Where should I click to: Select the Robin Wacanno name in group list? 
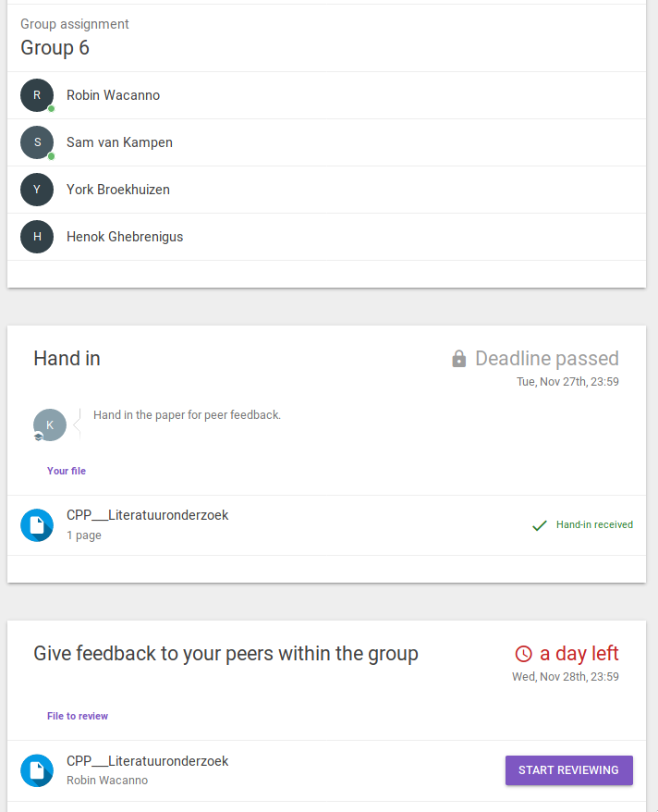(113, 95)
